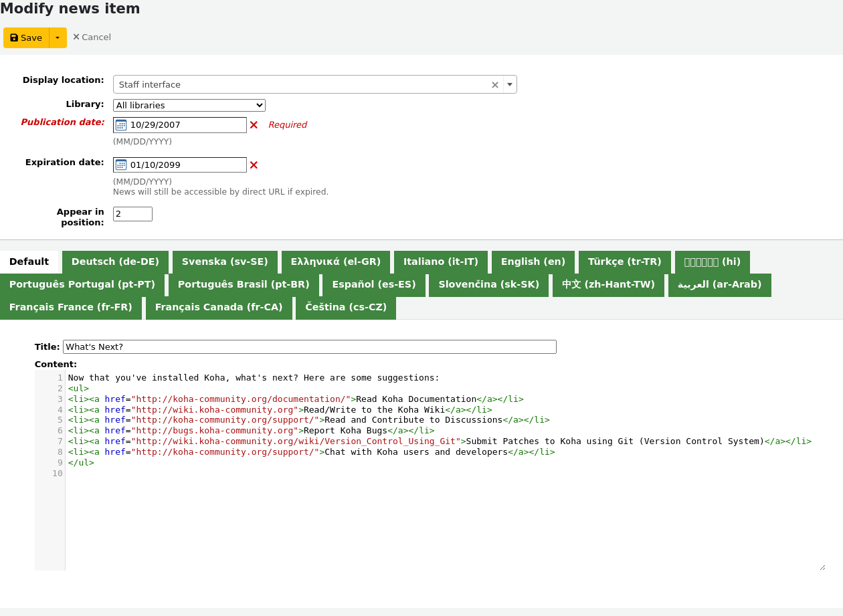The height and width of the screenshot is (616, 843).
Task: Clear the Expiration date with the red X
Action: [254, 165]
